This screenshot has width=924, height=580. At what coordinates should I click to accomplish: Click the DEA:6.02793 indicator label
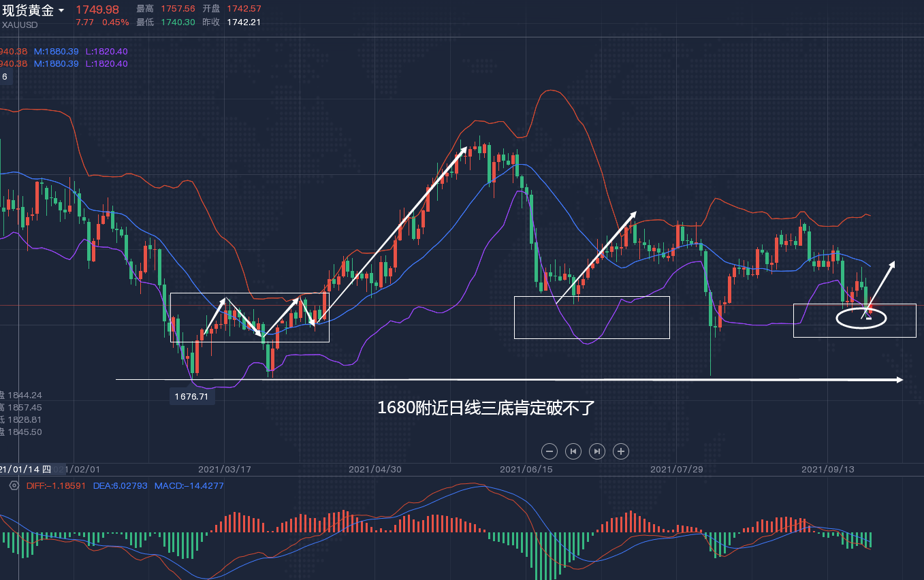pyautogui.click(x=120, y=485)
